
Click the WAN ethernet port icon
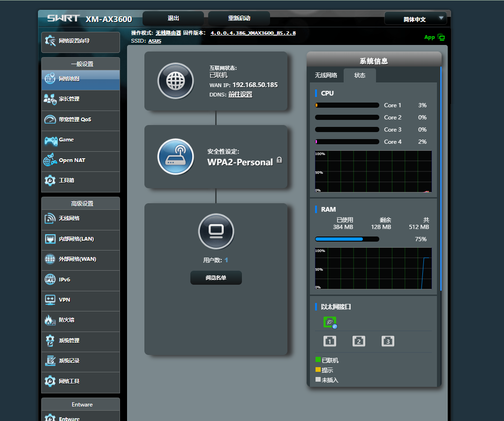330,322
